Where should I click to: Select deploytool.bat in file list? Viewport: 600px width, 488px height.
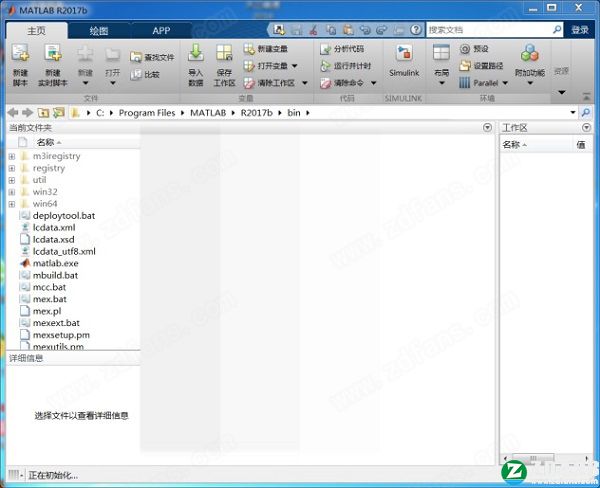pos(64,216)
